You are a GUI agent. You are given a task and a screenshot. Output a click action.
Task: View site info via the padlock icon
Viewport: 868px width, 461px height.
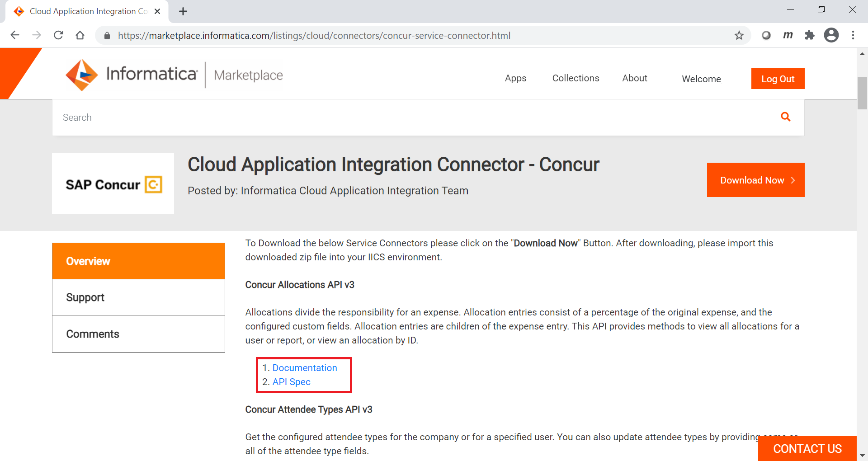point(107,36)
